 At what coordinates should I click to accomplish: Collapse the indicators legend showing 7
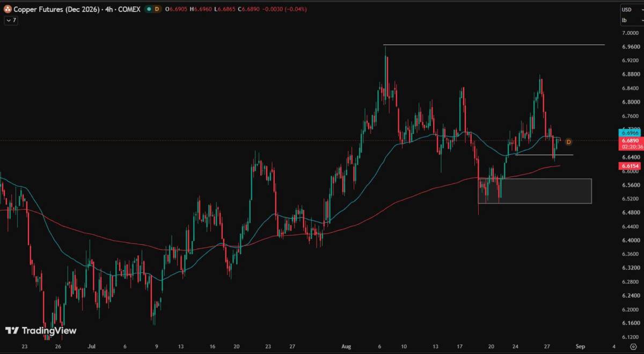pyautogui.click(x=10, y=20)
